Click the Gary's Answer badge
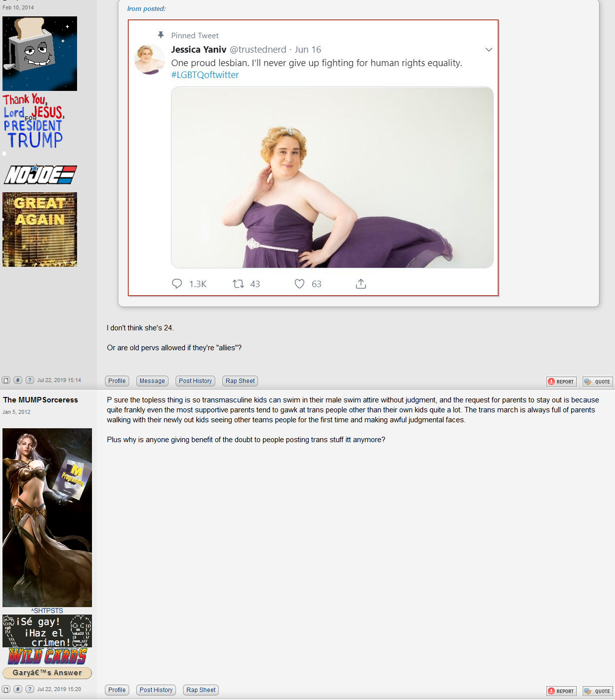615x700 pixels. pos(47,673)
